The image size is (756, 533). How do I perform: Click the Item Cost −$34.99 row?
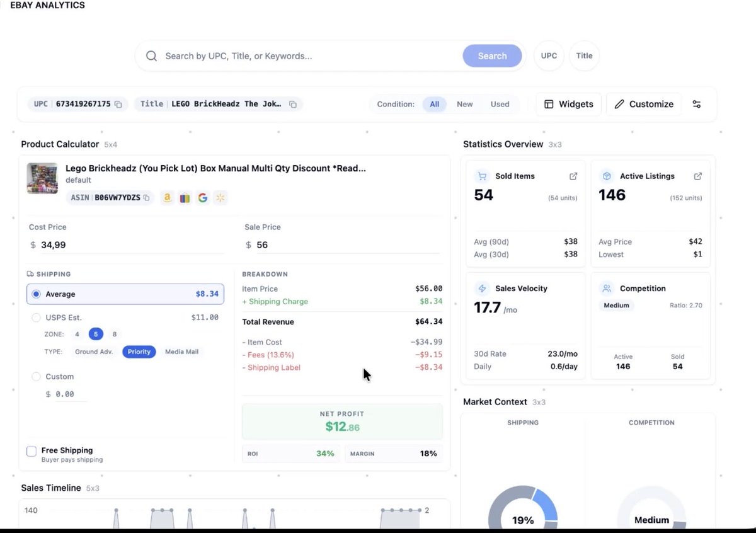click(x=342, y=342)
